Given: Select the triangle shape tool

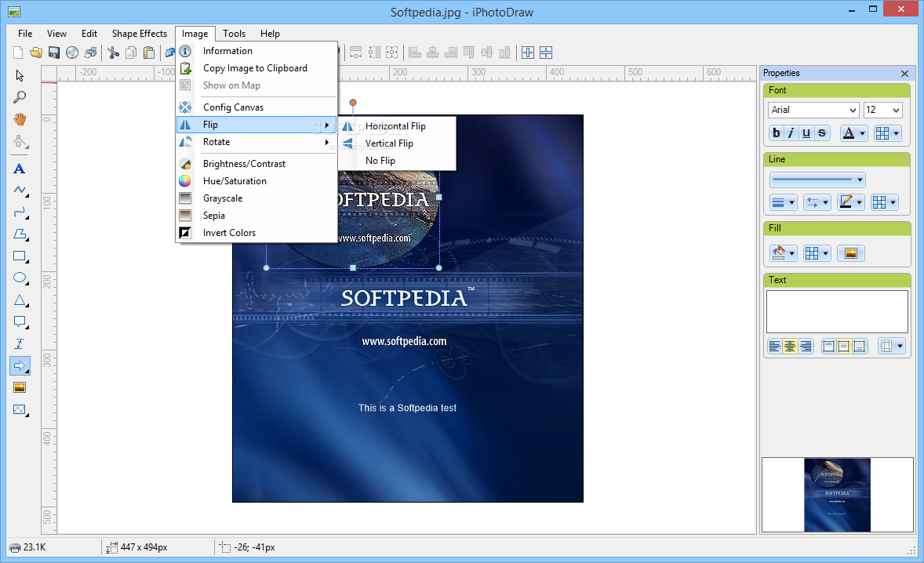Looking at the screenshot, I should [x=20, y=300].
